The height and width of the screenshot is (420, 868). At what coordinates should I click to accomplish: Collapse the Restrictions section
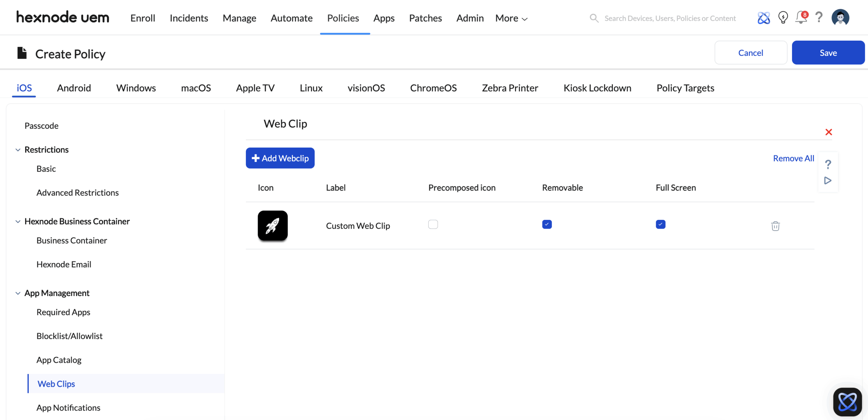tap(18, 150)
